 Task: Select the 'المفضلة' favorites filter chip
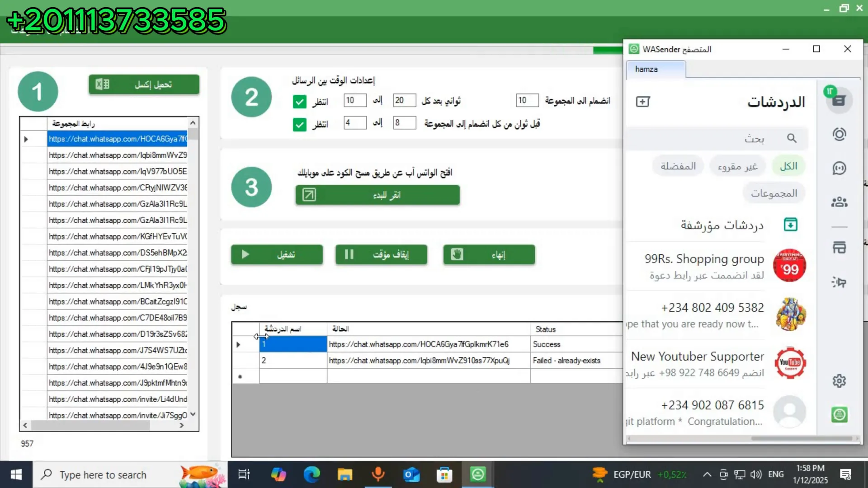point(678,166)
